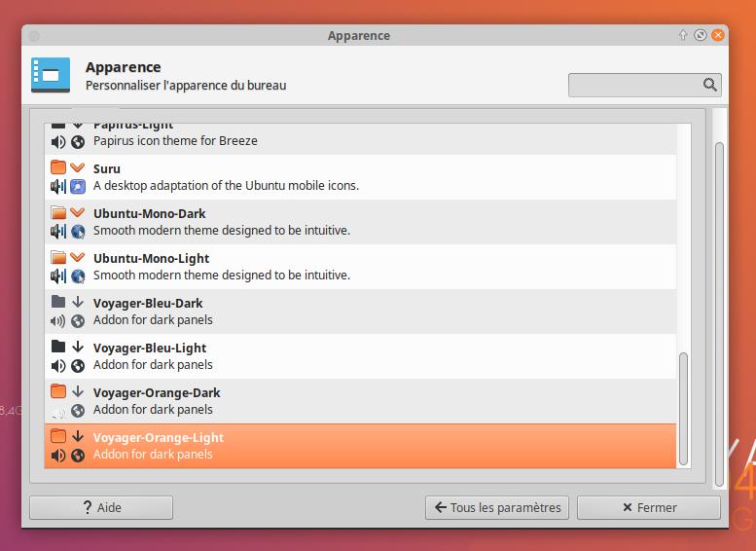Viewport: 756px width, 551px height.
Task: Click the down arrow icon of Voyager-Orange-Light
Action: [x=78, y=437]
